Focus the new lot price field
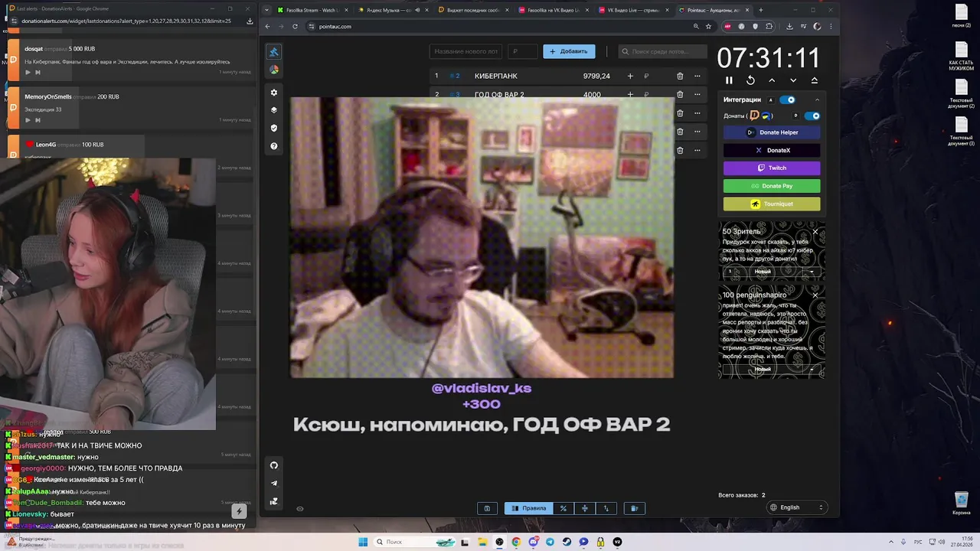This screenshot has height=551, width=980. point(523,51)
